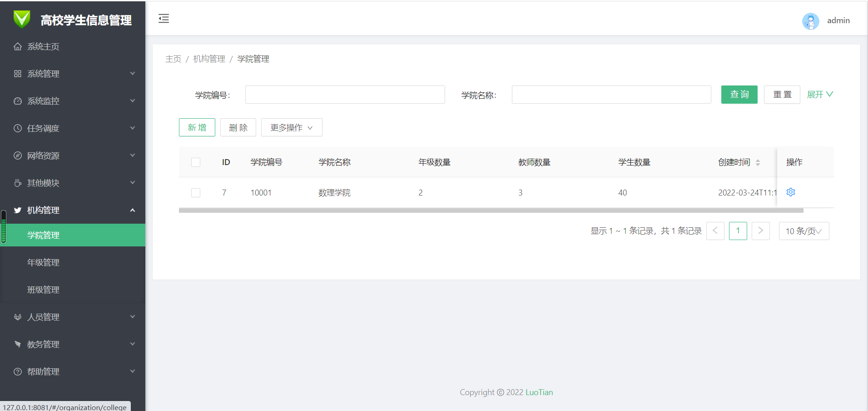Image resolution: width=868 pixels, height=411 pixels.
Task: Click 机构管理 in the breadcrumb
Action: click(x=209, y=59)
